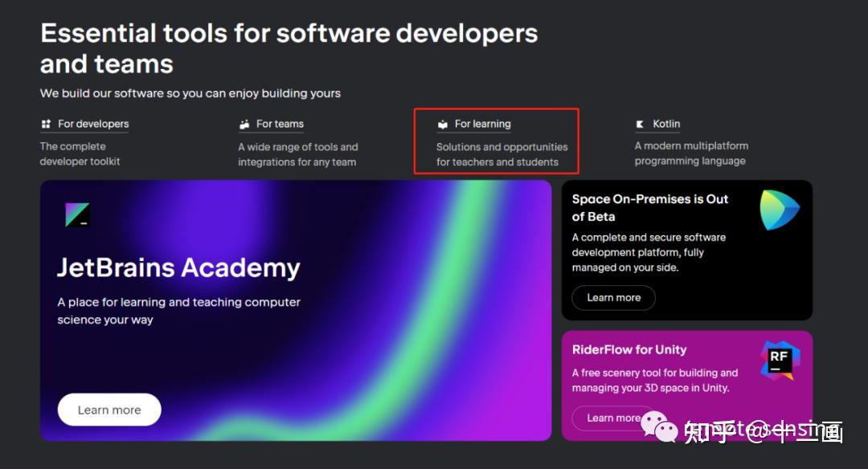This screenshot has width=868, height=469.
Task: Click the For teams people icon
Action: tap(244, 123)
